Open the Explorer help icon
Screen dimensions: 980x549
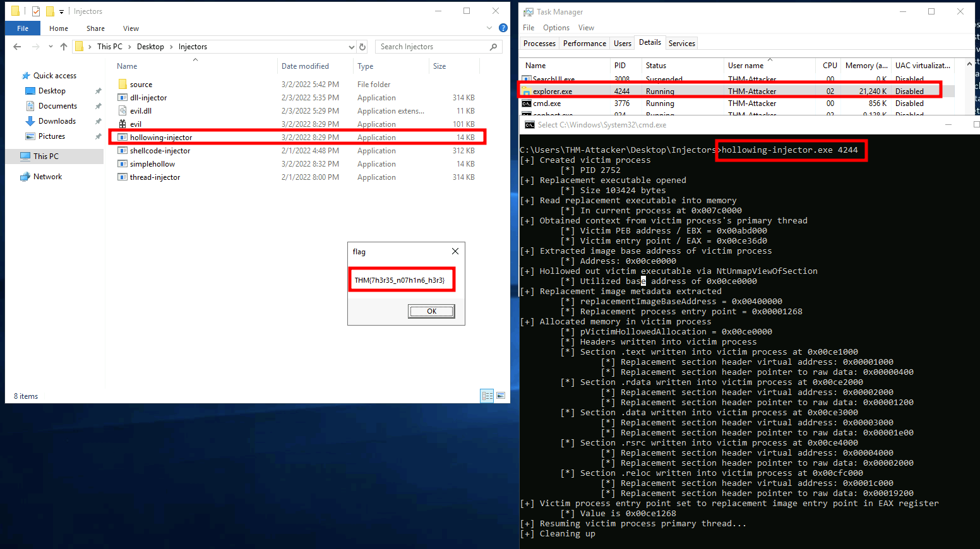click(503, 28)
